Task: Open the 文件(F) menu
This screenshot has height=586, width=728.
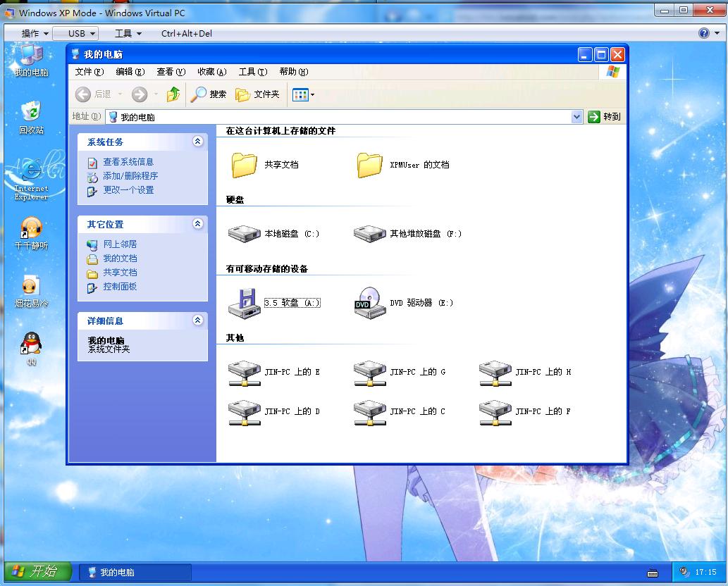Action: [x=89, y=71]
